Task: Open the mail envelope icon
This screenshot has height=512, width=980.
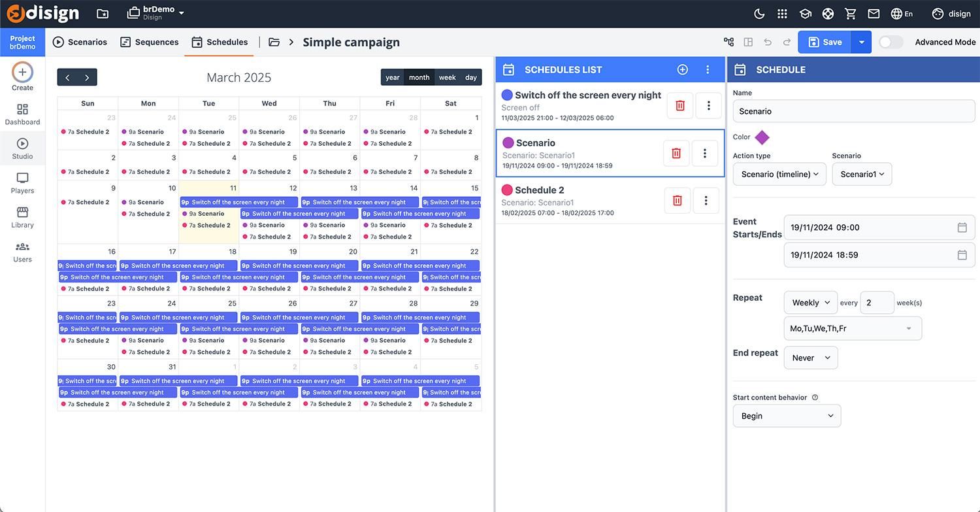Action: tap(874, 14)
